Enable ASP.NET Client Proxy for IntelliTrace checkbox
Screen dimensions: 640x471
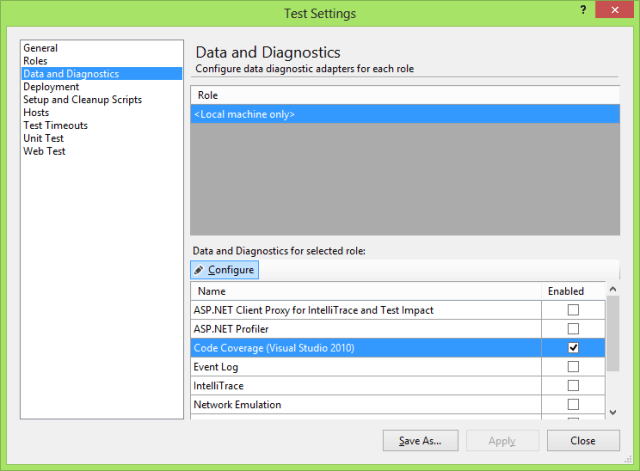pos(573,310)
